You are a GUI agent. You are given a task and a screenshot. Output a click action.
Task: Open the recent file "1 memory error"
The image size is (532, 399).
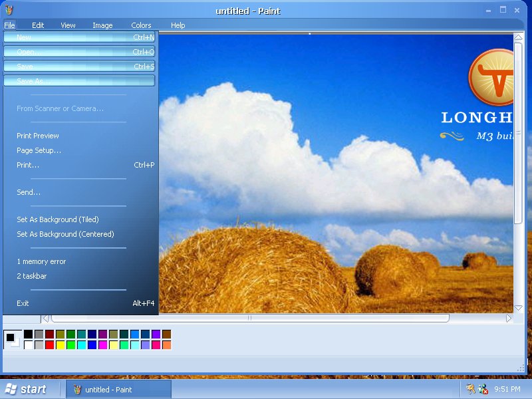coord(41,261)
